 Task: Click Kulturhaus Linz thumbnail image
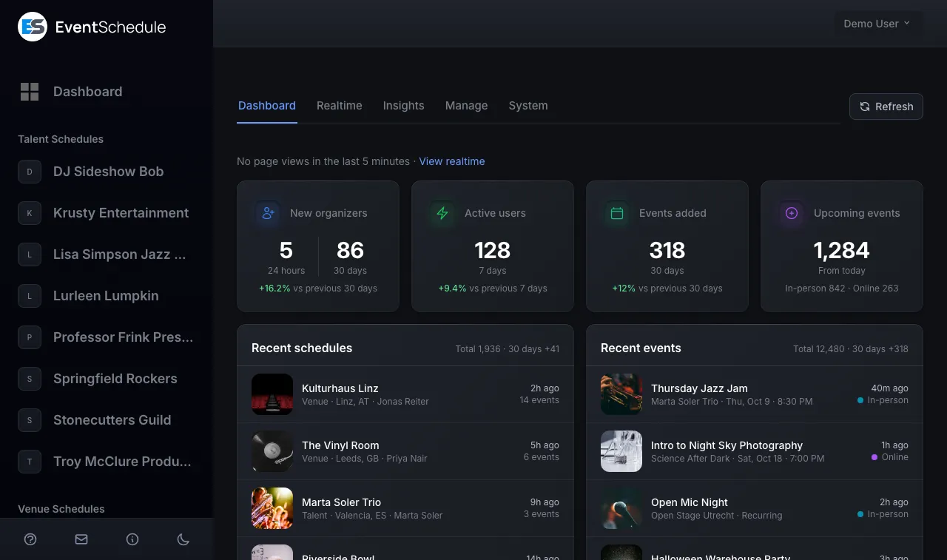tap(272, 394)
